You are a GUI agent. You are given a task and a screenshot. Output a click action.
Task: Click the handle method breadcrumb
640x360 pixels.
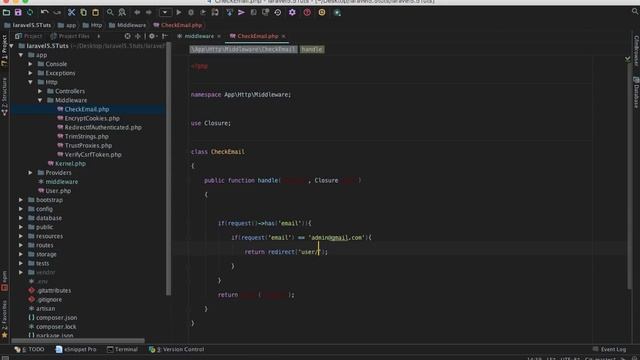coord(312,49)
